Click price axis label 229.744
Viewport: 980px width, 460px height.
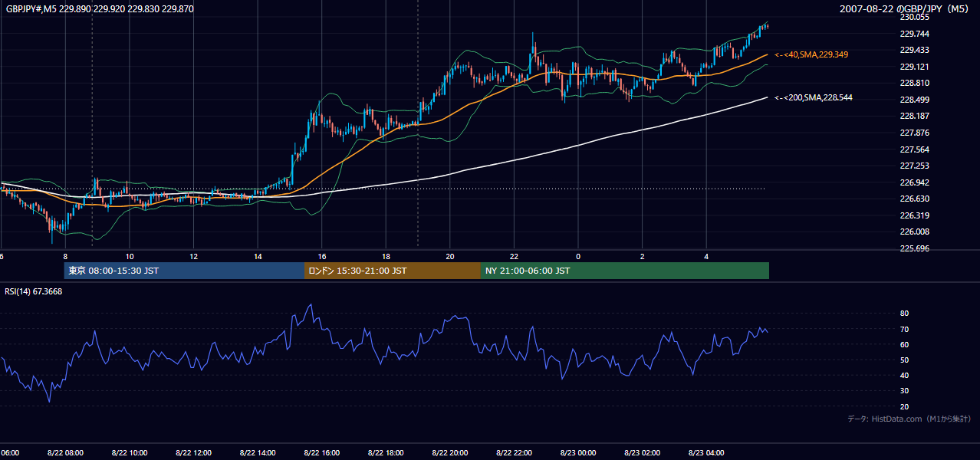[x=915, y=34]
